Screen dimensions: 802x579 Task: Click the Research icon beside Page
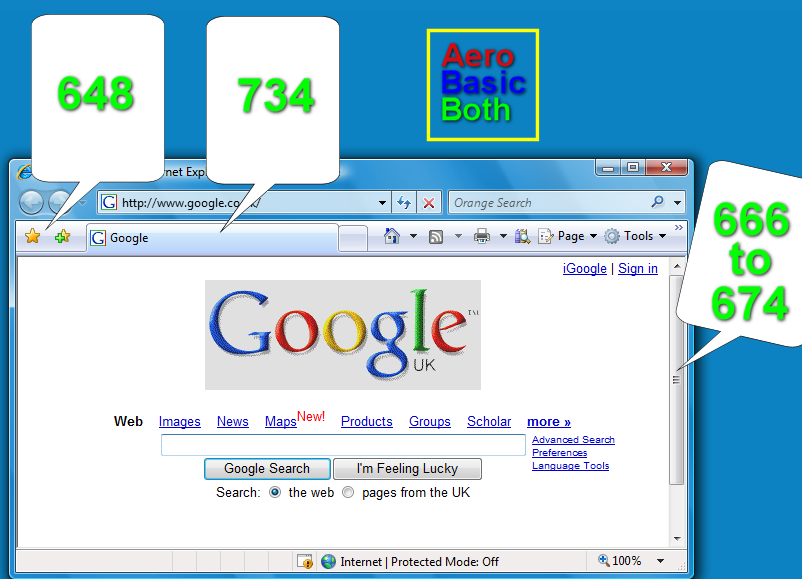click(x=522, y=236)
